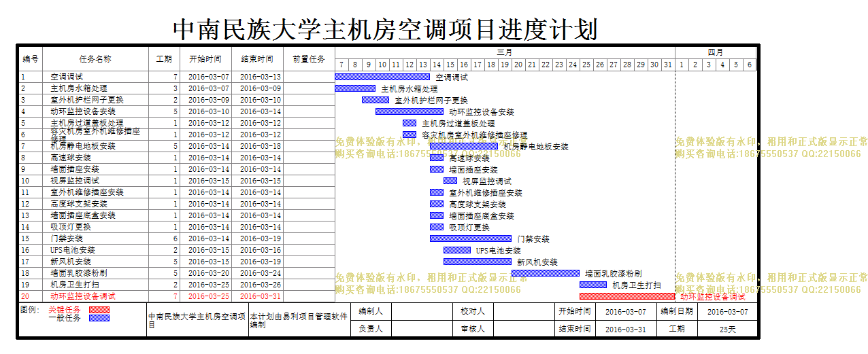Select task name 新风机安装 in the table
868x354 pixels.
click(71, 262)
